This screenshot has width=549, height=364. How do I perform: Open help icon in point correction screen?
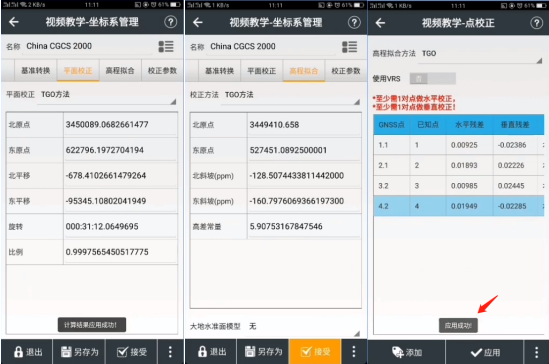[x=536, y=23]
